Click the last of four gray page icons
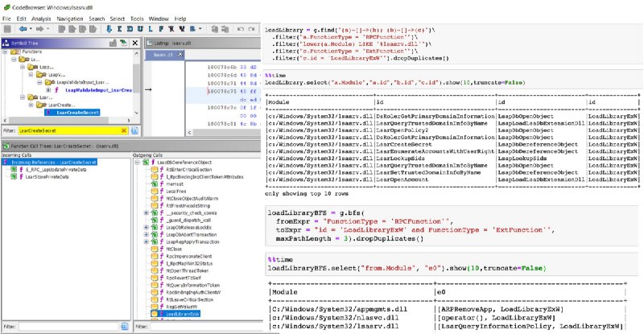 click(93, 29)
